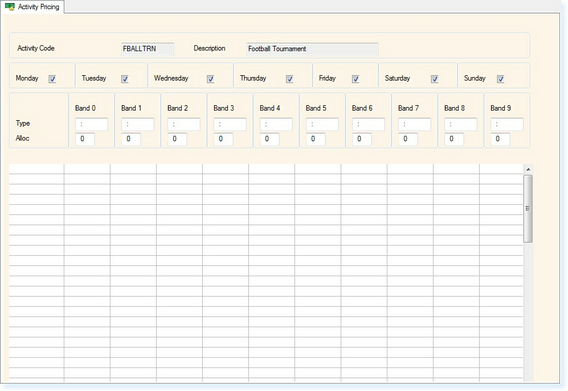Click the Band 8 Type time field

click(460, 124)
